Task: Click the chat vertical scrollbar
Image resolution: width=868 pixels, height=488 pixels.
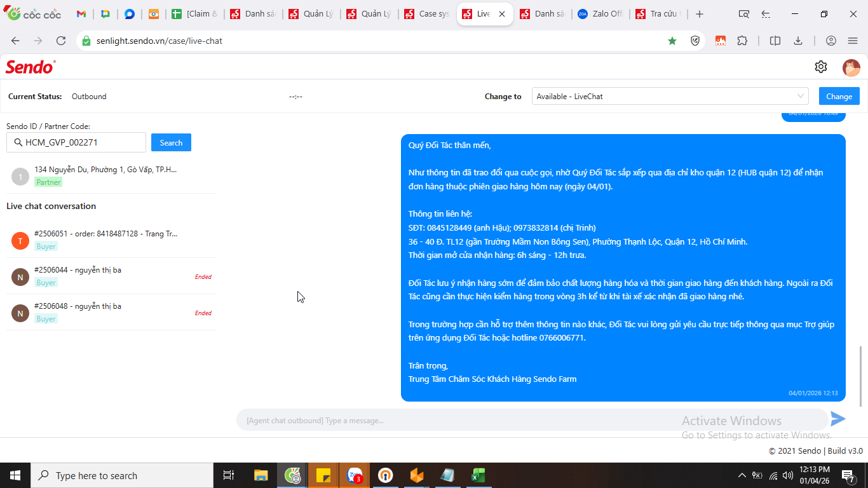Action: click(x=861, y=376)
